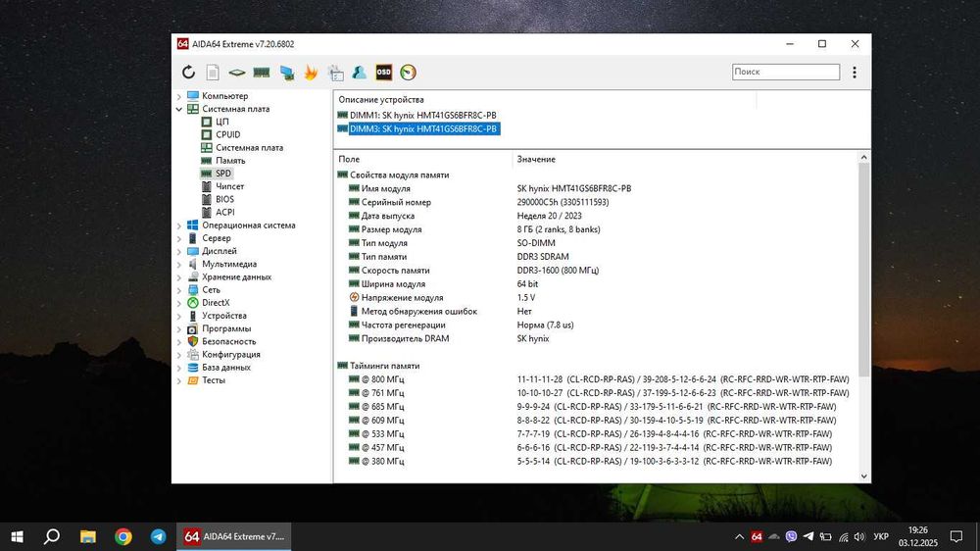980x551 pixels.
Task: Click the checklist window toolbar icon
Action: (335, 73)
